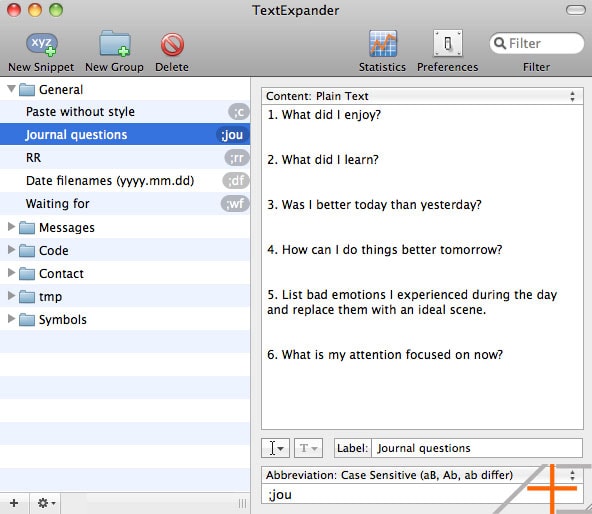Click the red Delete icon
This screenshot has height=514, width=592.
point(172,45)
